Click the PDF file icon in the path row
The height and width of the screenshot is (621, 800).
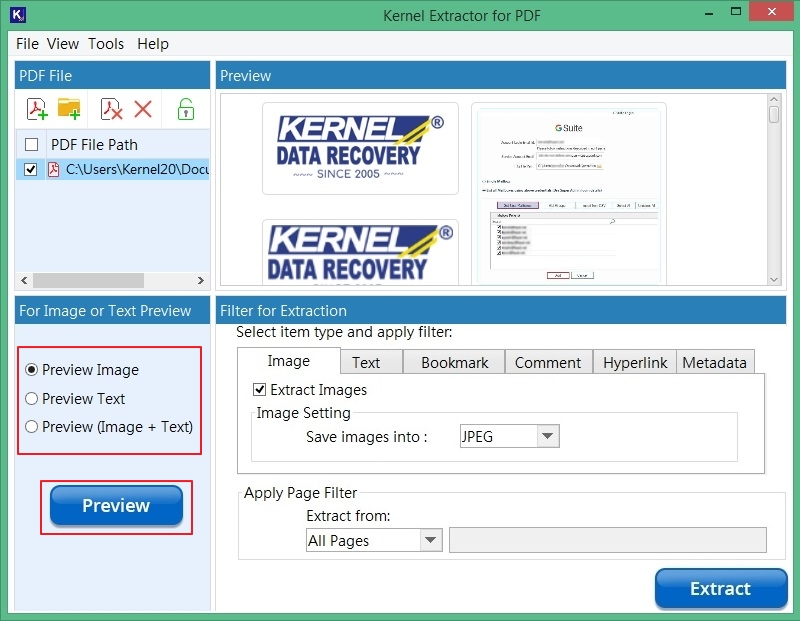click(54, 169)
